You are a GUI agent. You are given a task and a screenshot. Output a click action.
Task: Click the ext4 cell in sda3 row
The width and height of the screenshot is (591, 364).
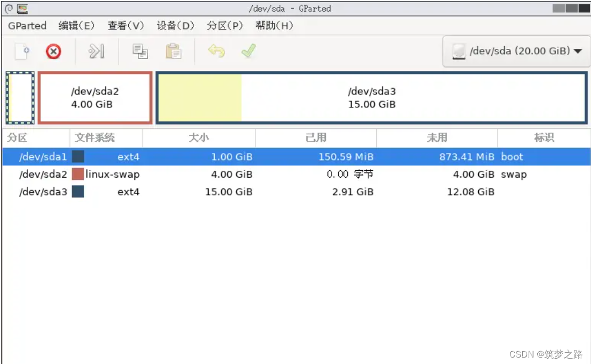128,192
